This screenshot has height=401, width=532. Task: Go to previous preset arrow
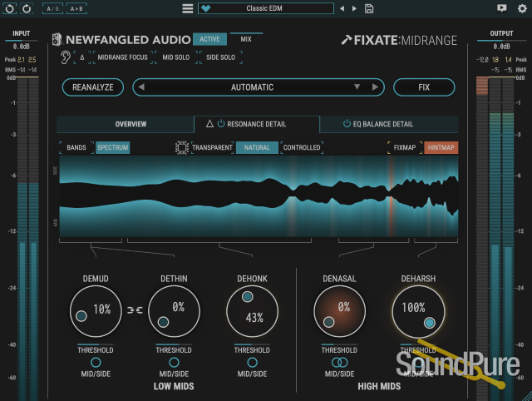[x=342, y=8]
